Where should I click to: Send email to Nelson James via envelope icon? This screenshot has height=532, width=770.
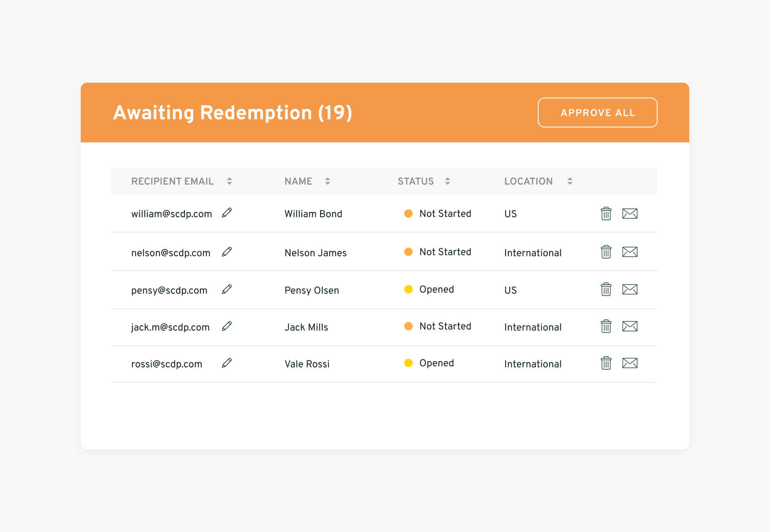[x=630, y=252]
